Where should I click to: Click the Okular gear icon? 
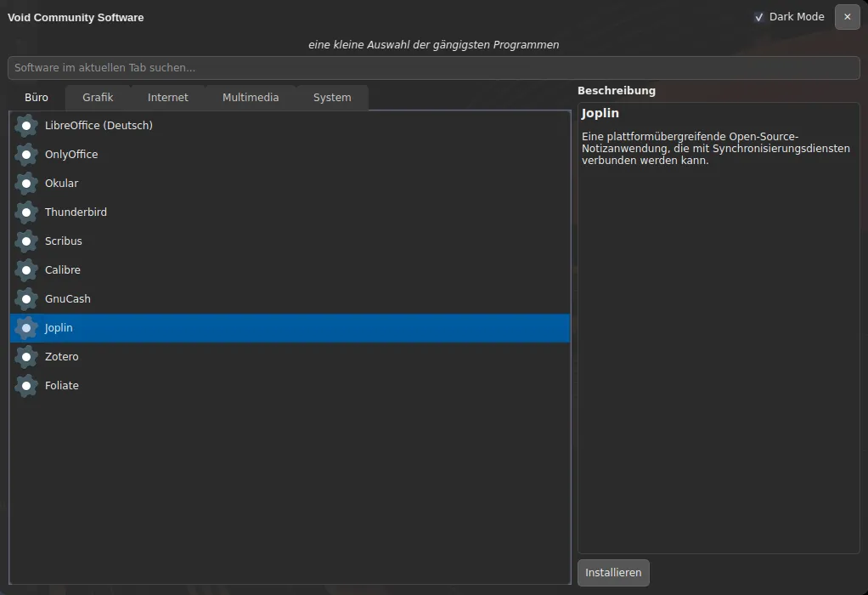(x=26, y=184)
